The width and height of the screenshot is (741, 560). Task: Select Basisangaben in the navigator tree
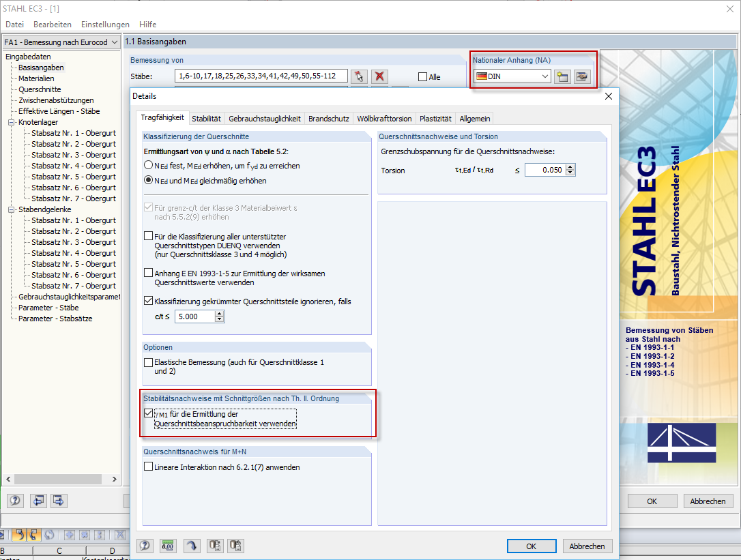(41, 68)
